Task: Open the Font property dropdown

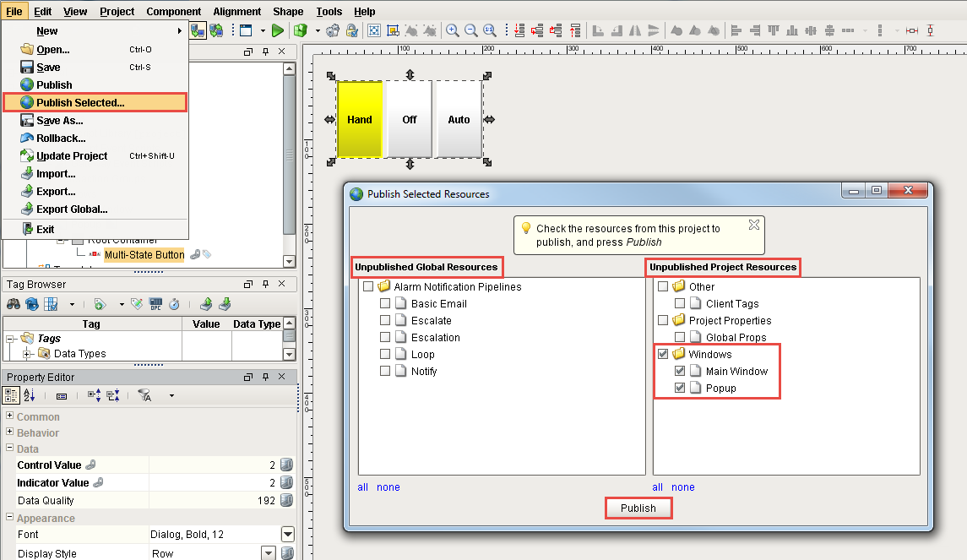Action: (x=288, y=535)
